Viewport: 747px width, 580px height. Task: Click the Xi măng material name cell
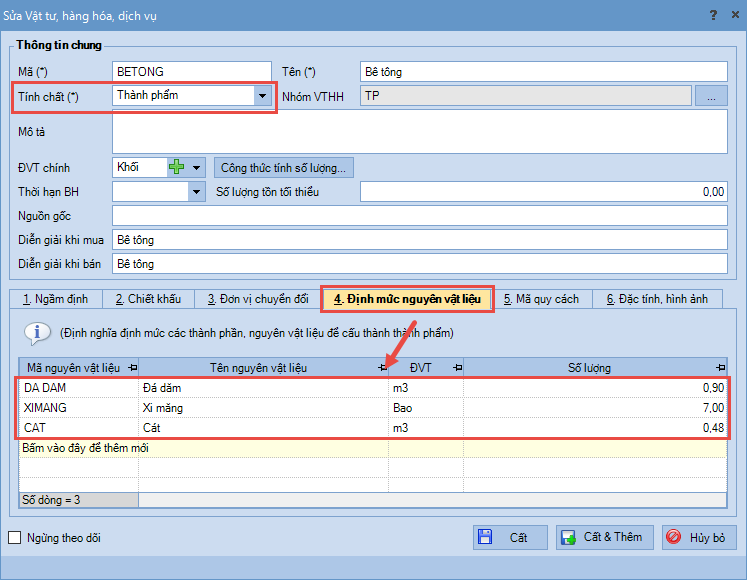point(263,408)
